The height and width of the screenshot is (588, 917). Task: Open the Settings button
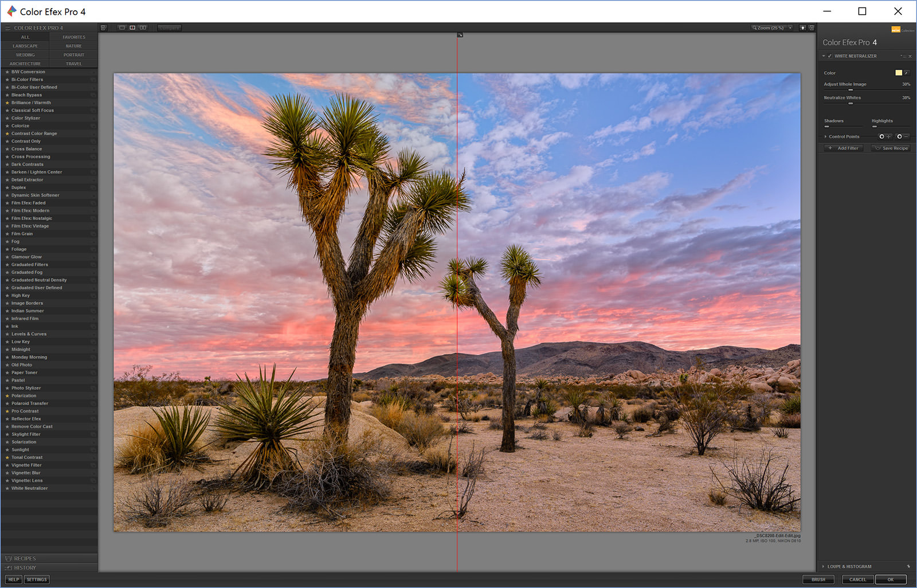click(37, 579)
